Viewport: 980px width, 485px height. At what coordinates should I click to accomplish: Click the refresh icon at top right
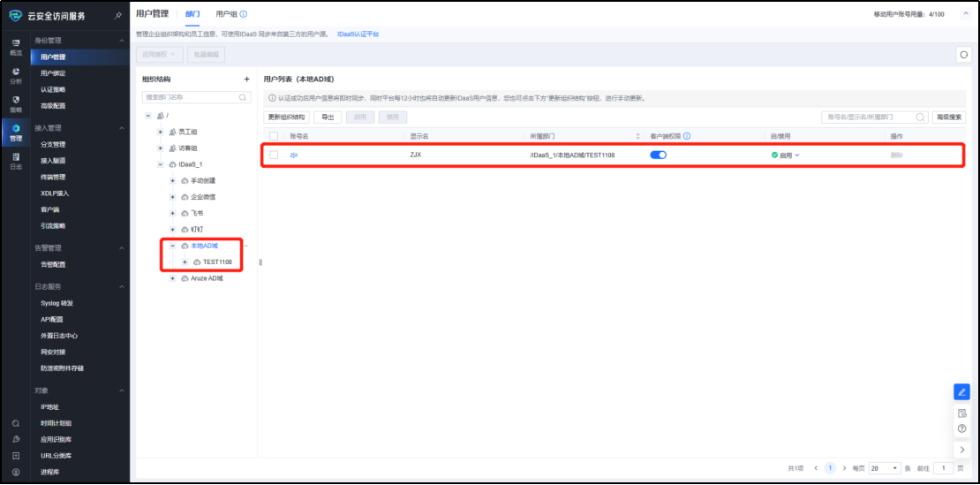click(963, 55)
